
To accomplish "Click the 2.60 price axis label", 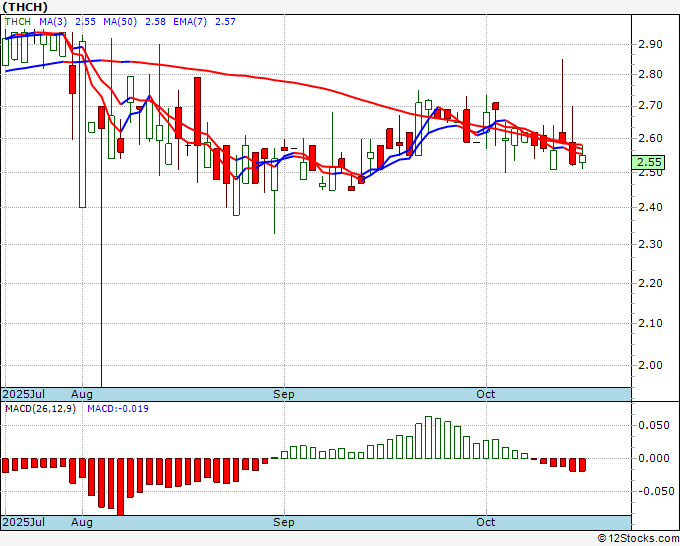I will (x=650, y=138).
